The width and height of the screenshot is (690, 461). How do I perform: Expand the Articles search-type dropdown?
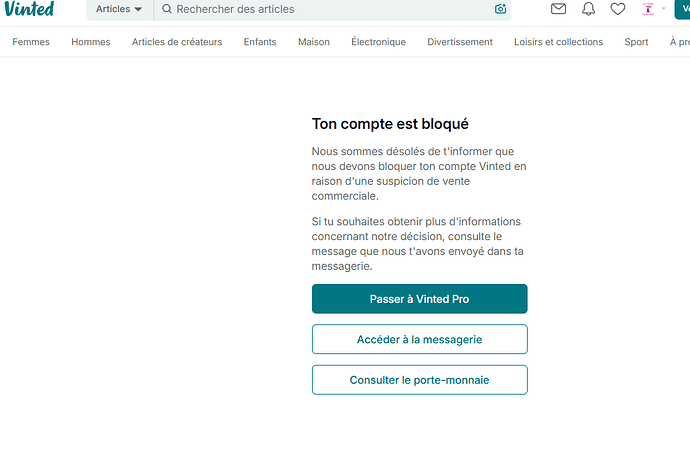coord(119,9)
